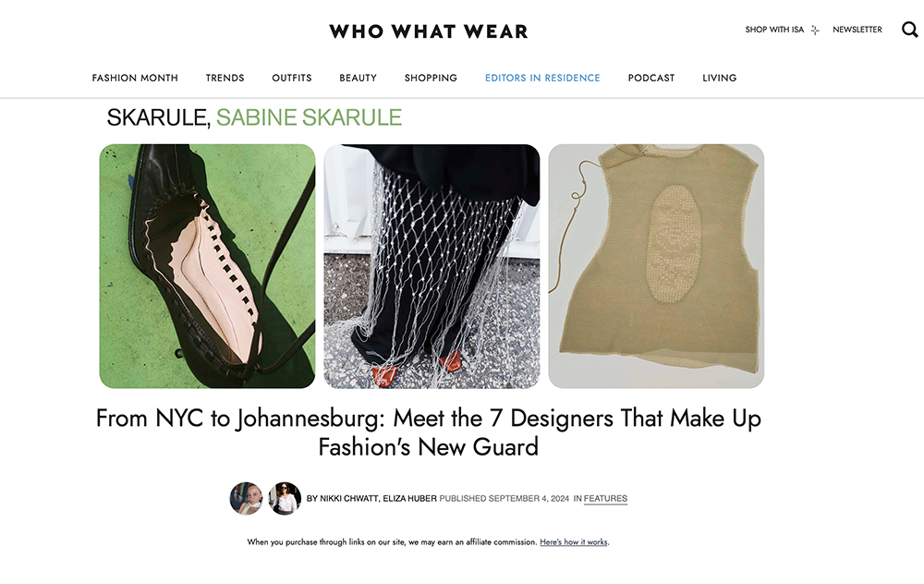Screen dimensions: 924x584
Task: Open the Fashion Month menu item
Action: point(135,78)
